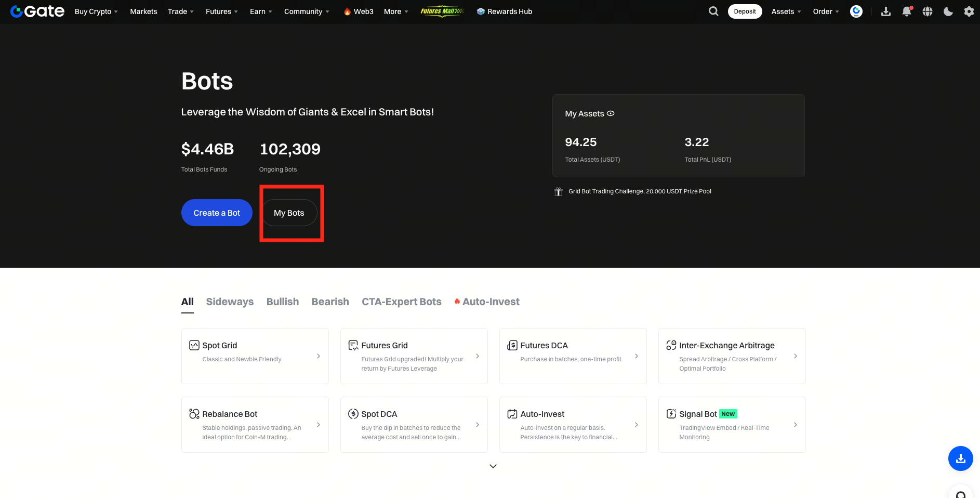The image size is (980, 498).
Task: Open the My Bots button
Action: pyautogui.click(x=289, y=213)
